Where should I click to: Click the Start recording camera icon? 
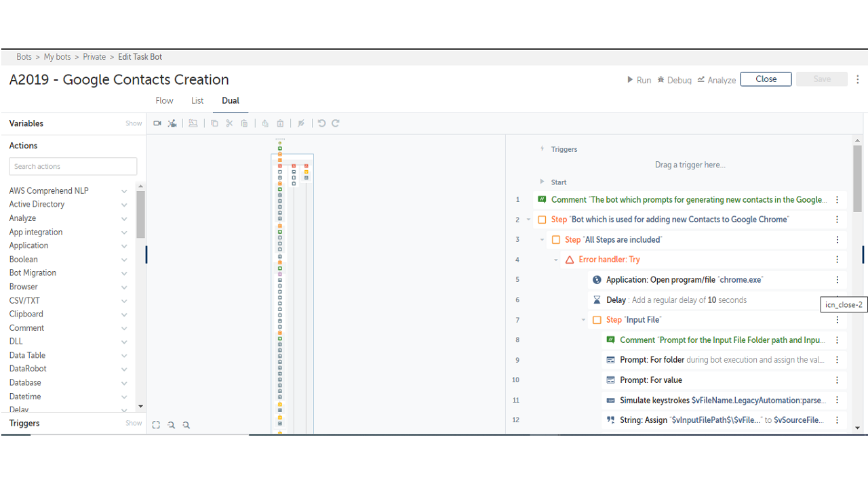point(157,123)
